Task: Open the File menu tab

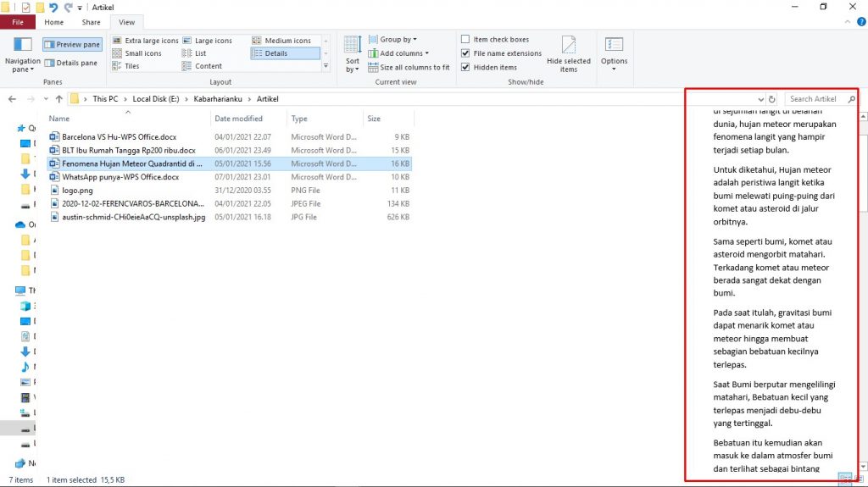Action: click(18, 22)
